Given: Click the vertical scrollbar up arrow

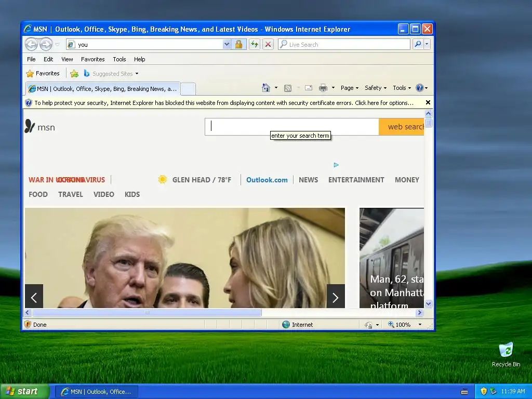Looking at the screenshot, I should [x=428, y=114].
